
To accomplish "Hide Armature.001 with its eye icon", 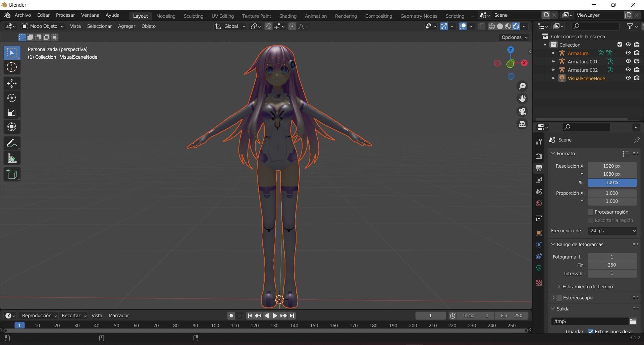I will [628, 61].
